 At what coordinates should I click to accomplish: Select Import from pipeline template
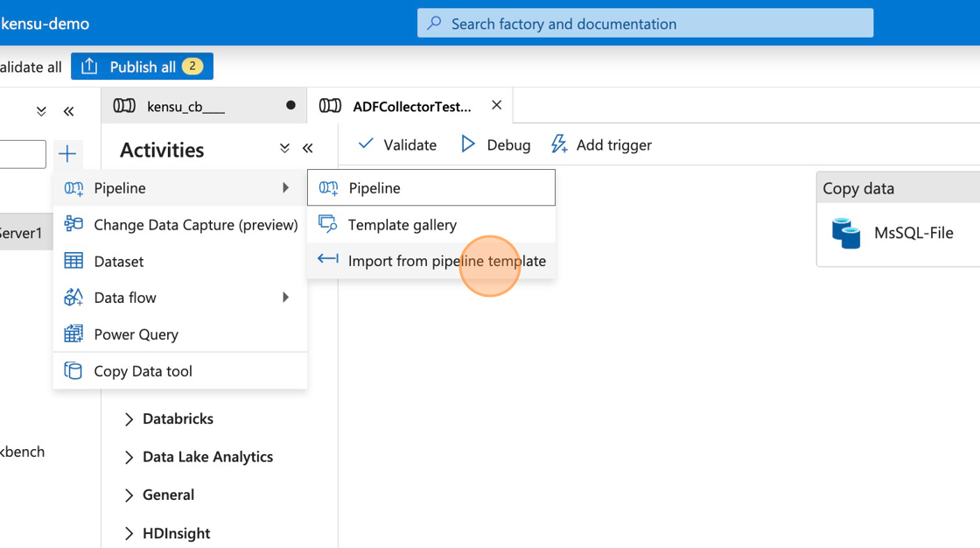point(431,261)
